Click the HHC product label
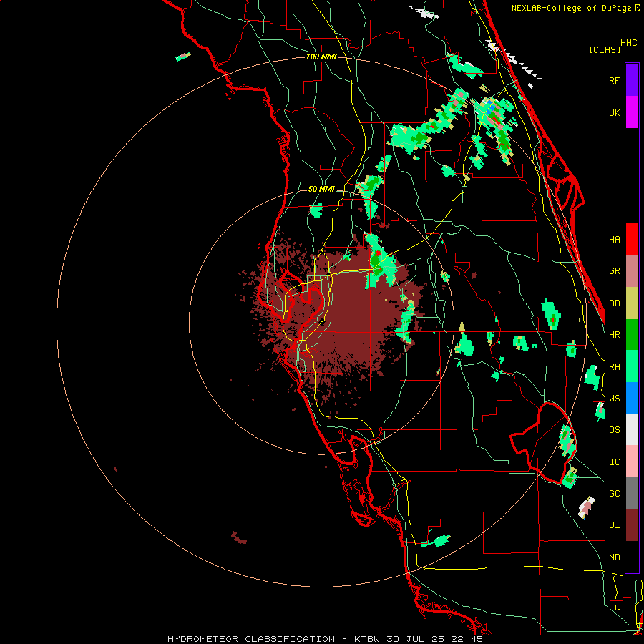644x644 pixels. coord(628,43)
